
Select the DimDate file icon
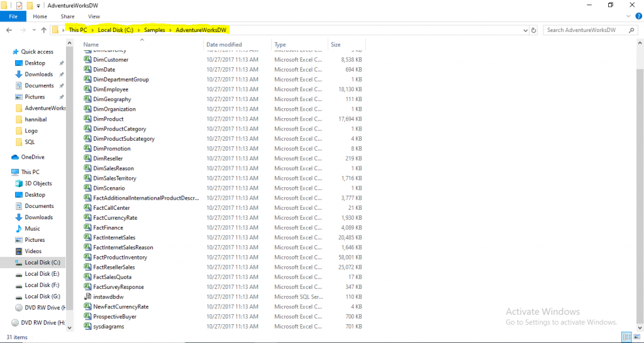pos(87,69)
